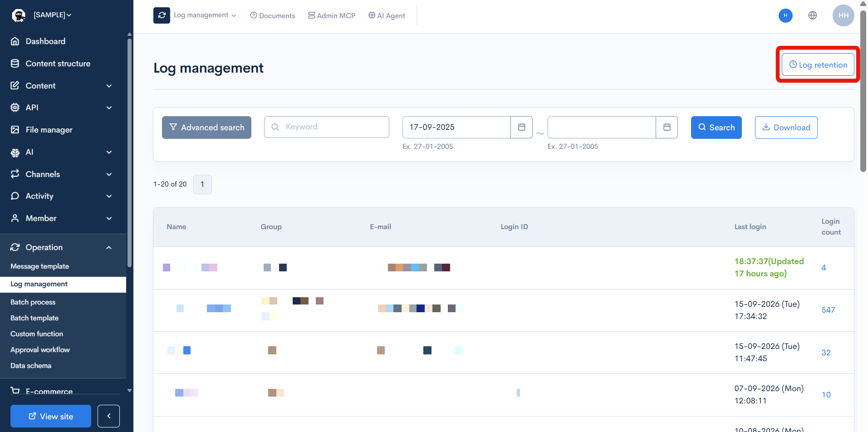The width and height of the screenshot is (868, 432).
Task: Collapse the sidebar with arrow button
Action: click(x=108, y=416)
